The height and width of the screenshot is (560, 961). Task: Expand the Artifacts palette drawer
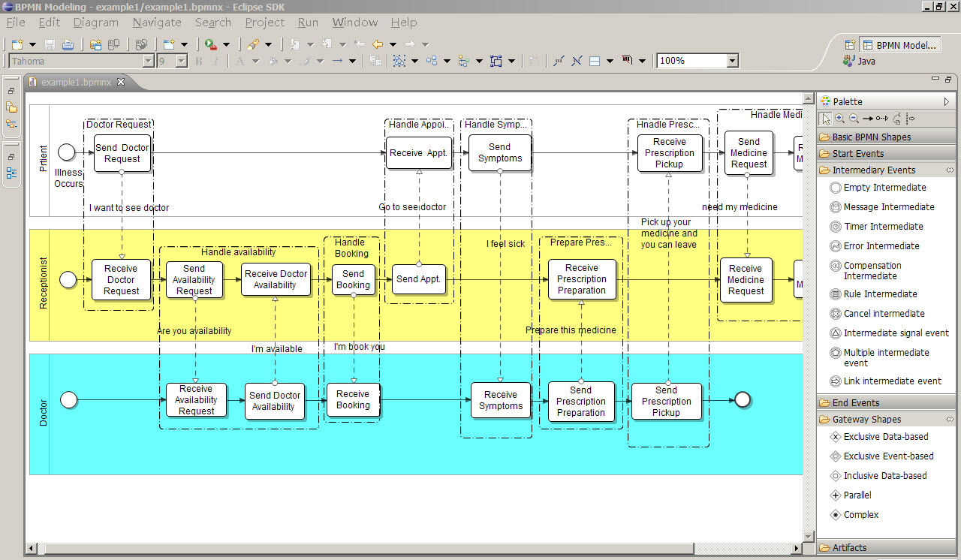[x=886, y=548]
